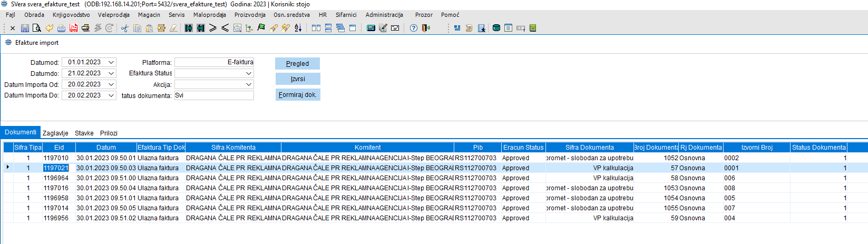Click the blue question mark Help icon

(414, 28)
